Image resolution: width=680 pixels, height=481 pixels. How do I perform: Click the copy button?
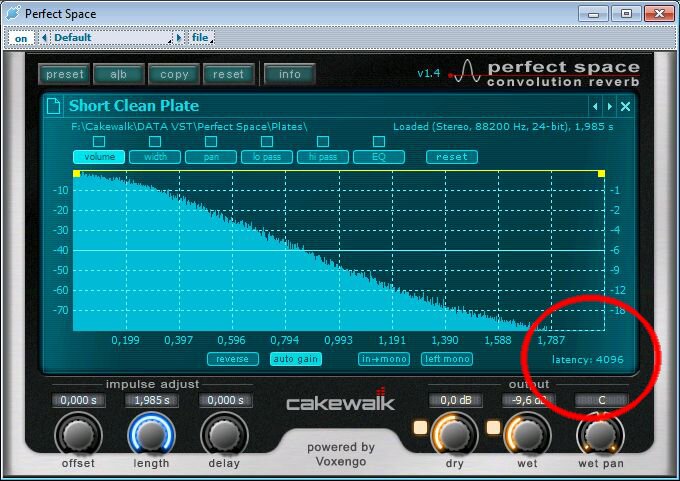174,75
